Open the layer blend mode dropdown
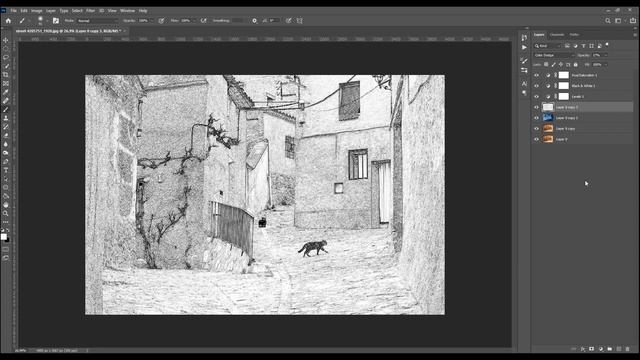This screenshot has height=360, width=640. pyautogui.click(x=553, y=55)
